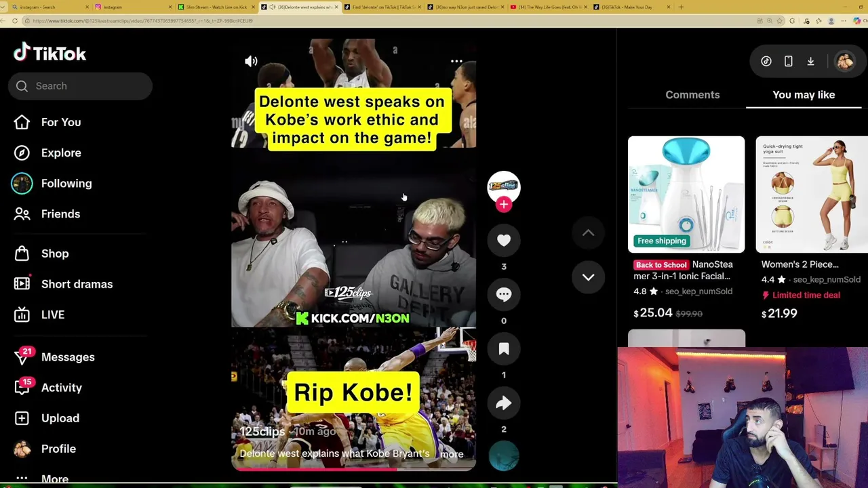Mute the video with the speaker icon
The height and width of the screenshot is (488, 868).
coord(251,61)
